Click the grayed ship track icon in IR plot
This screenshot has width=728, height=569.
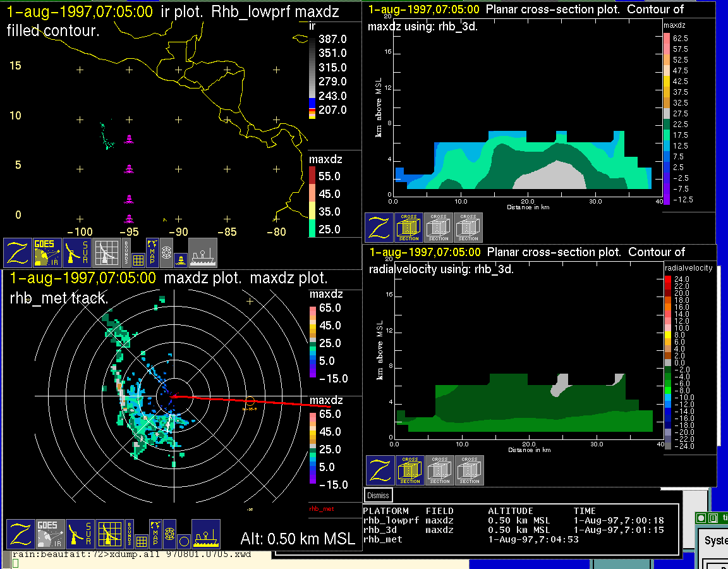click(x=203, y=253)
